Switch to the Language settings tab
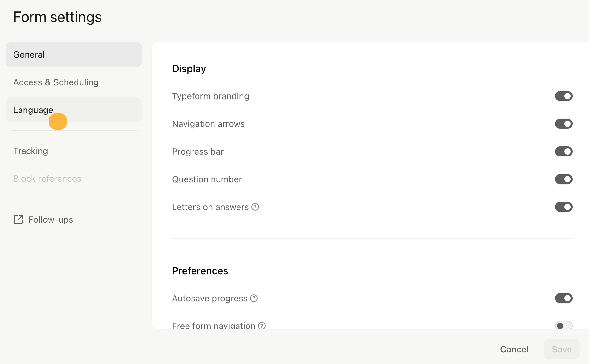This screenshot has height=364, width=589. 74,110
